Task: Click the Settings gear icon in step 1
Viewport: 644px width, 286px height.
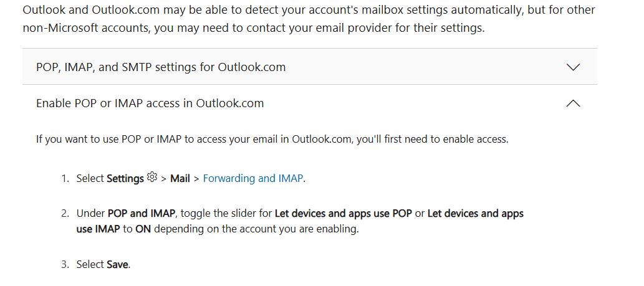Action: click(x=152, y=178)
